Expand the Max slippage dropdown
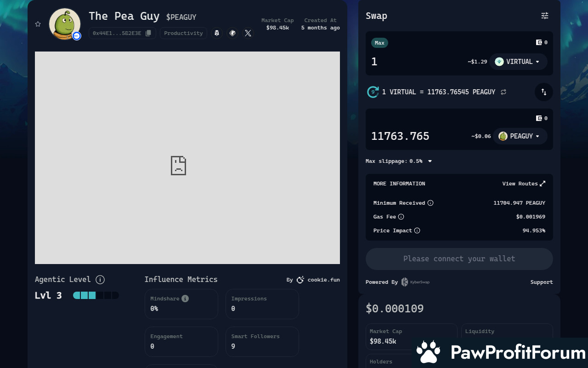Screen dimensions: 588x368 click(430, 161)
